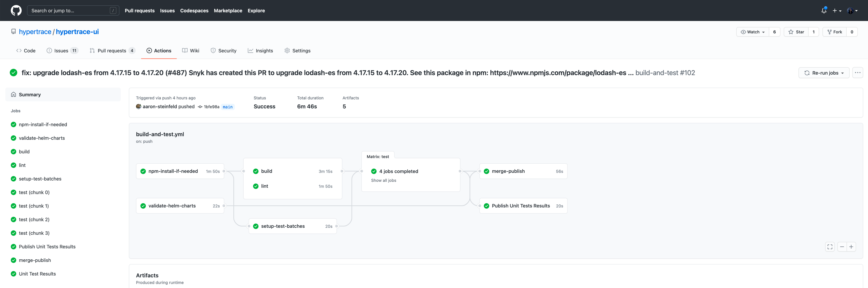Open setup-test-batches node in graph
The image size is (868, 288).
click(x=292, y=226)
